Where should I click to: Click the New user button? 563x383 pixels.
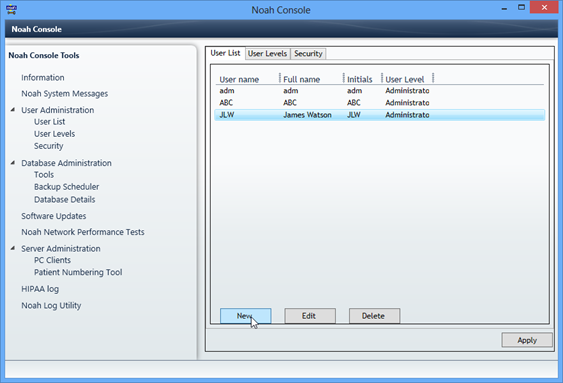(246, 316)
